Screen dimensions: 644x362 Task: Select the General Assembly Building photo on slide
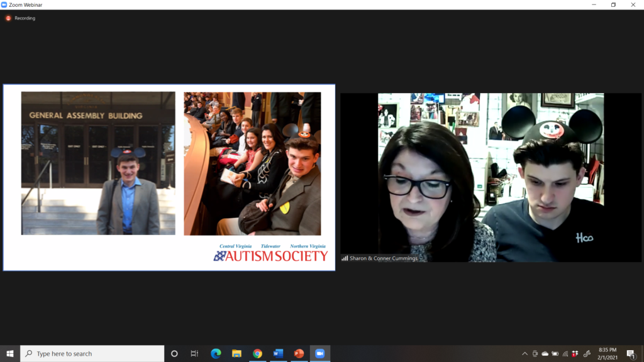pyautogui.click(x=98, y=163)
